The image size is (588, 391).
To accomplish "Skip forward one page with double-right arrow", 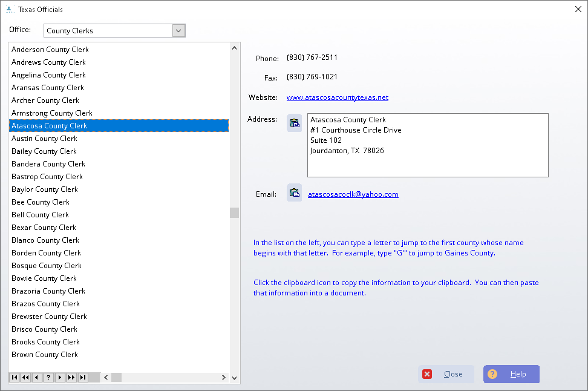I will point(71,378).
